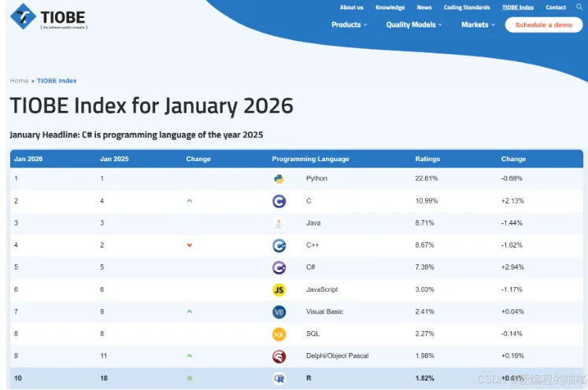This screenshot has width=588, height=390.
Task: Click the Jan 2026 column header
Action: click(x=28, y=159)
